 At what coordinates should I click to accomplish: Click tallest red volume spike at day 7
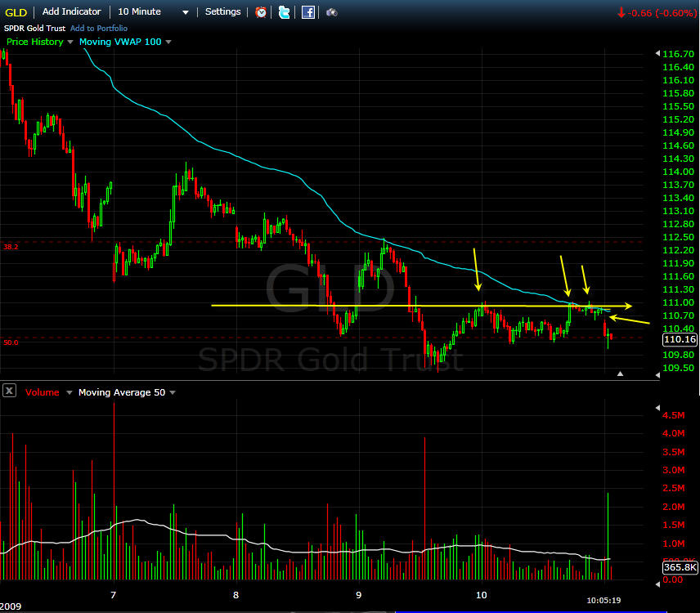coord(114,490)
